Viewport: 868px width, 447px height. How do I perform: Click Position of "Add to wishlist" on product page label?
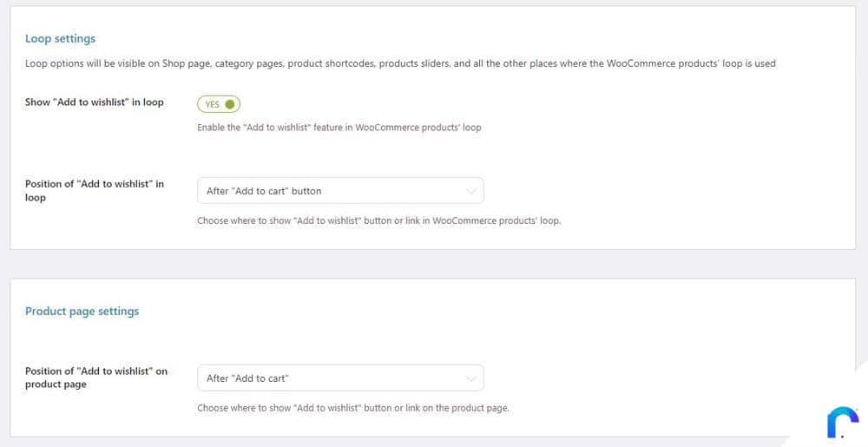[x=95, y=378]
